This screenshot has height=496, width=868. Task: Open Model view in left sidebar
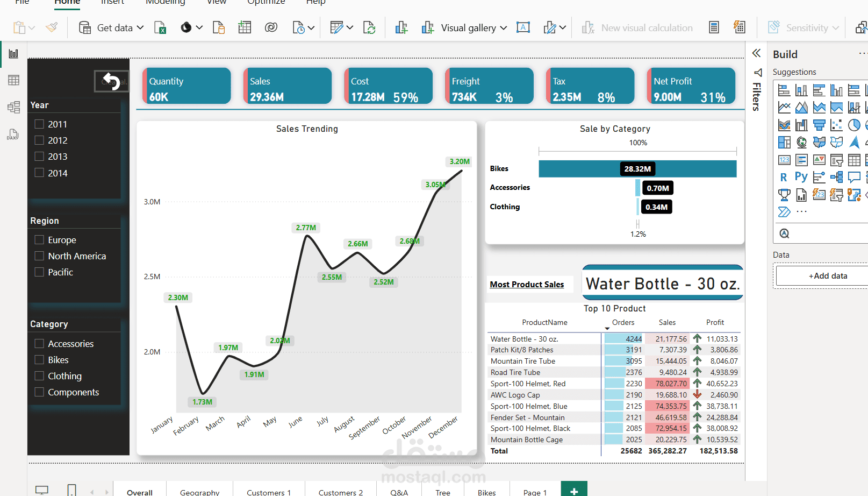tap(13, 107)
